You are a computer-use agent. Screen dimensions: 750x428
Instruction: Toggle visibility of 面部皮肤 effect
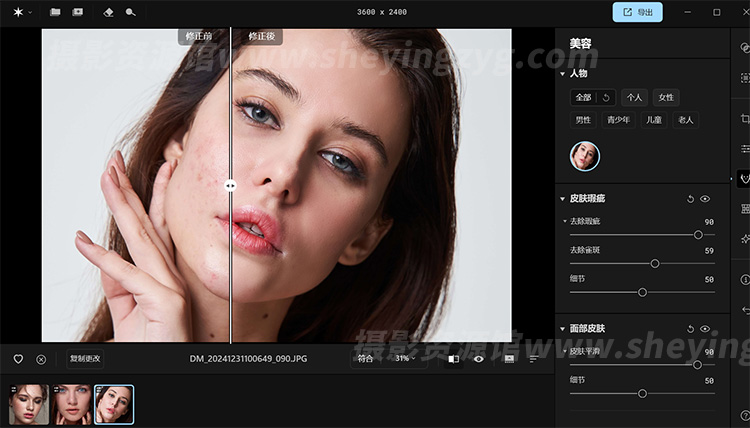point(705,329)
